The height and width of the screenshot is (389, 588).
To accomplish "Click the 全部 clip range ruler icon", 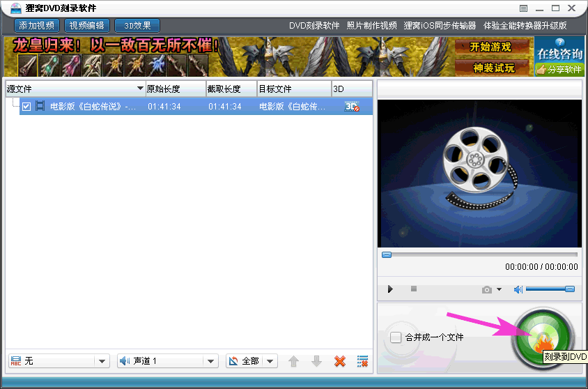I will point(233,361).
